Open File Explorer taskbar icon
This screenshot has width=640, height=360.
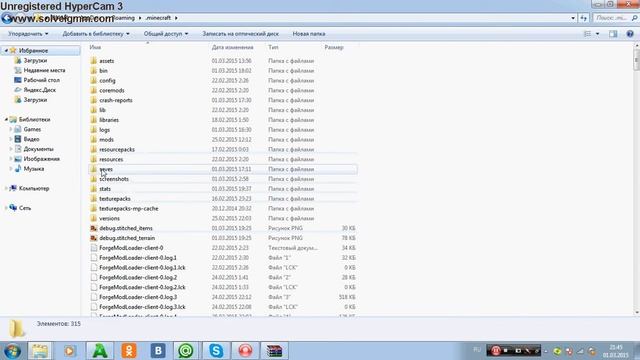[40, 351]
